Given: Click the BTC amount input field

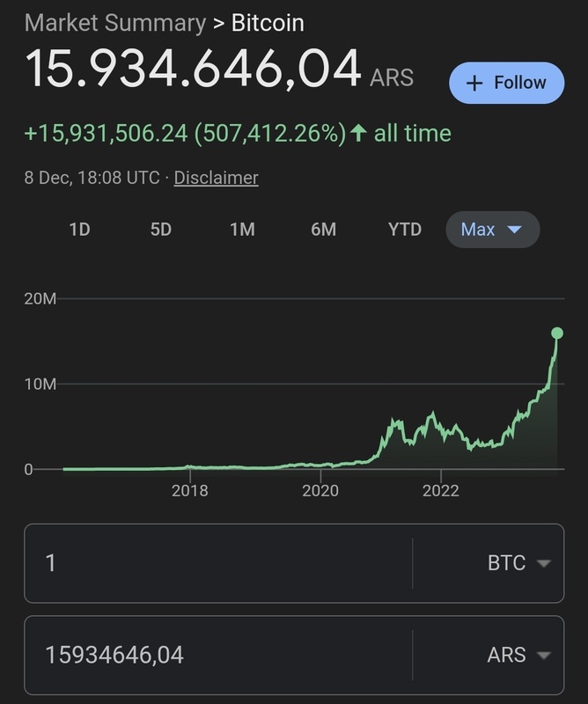Looking at the screenshot, I should (217, 563).
